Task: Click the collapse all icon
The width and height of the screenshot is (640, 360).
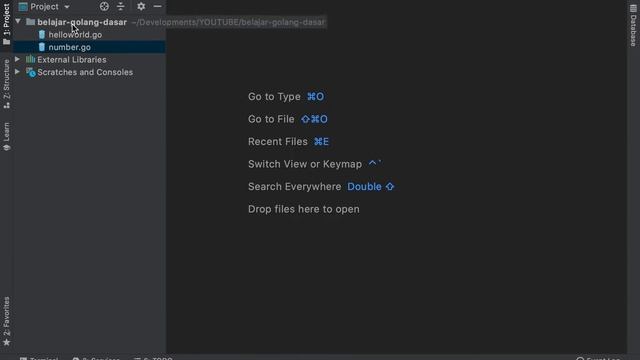Action: point(120,6)
